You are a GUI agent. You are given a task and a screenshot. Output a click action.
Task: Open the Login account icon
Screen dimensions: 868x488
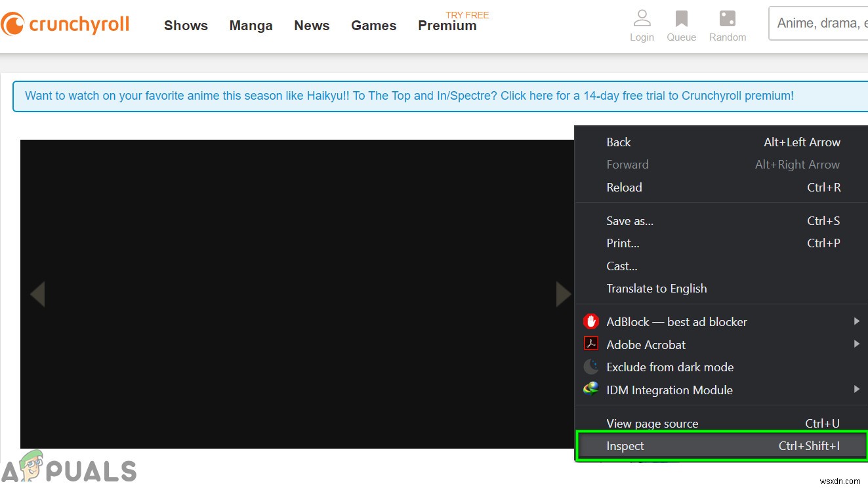(642, 20)
